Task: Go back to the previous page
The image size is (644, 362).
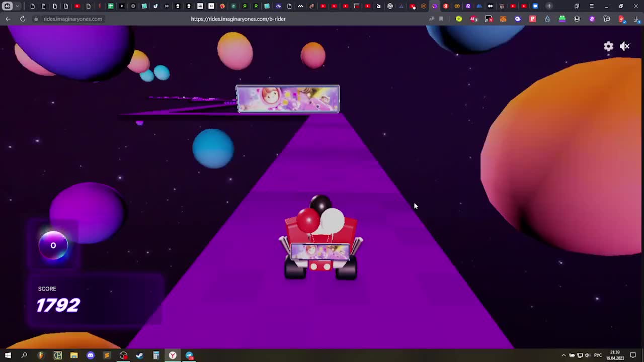Action: (8, 19)
